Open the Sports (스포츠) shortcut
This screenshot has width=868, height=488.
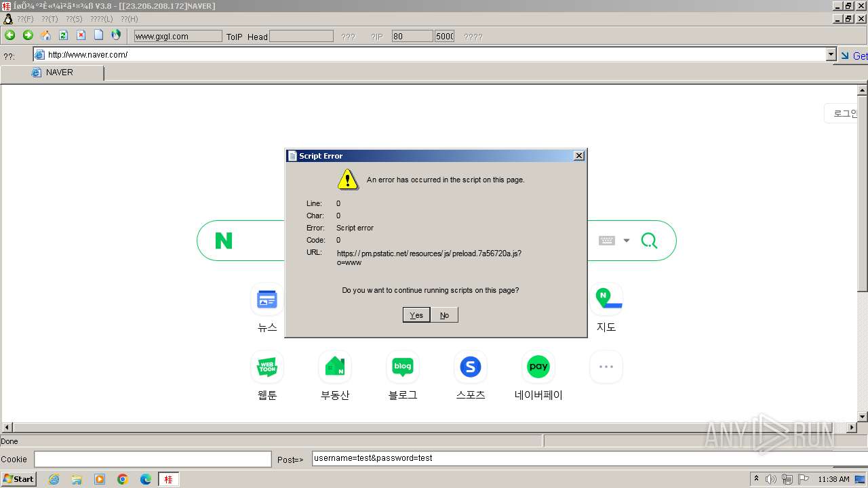(x=471, y=377)
